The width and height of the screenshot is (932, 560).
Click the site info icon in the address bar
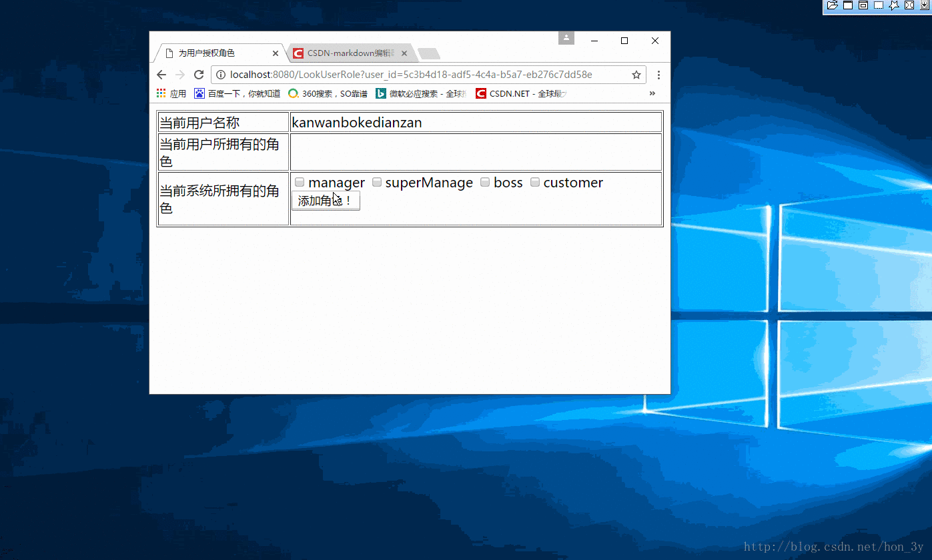click(x=221, y=75)
